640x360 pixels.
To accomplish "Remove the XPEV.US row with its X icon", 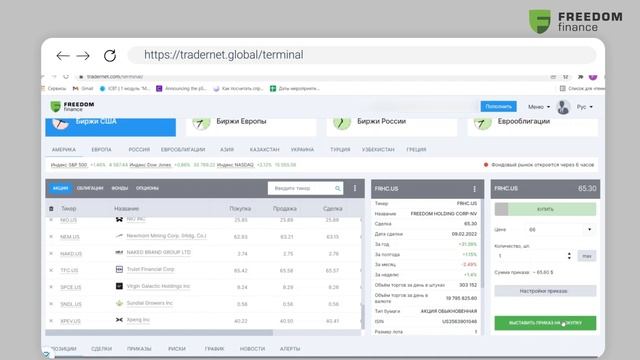I will pos(51,321).
